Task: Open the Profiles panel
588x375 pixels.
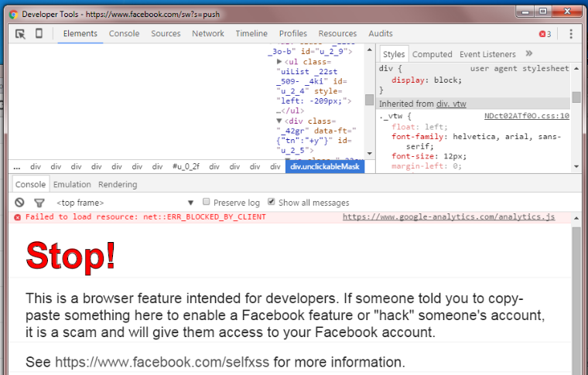Action: coord(293,34)
